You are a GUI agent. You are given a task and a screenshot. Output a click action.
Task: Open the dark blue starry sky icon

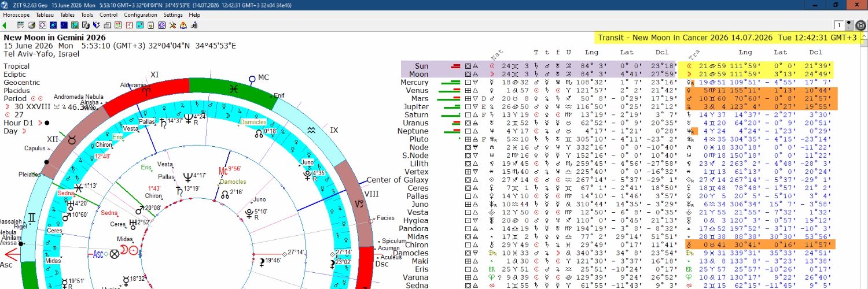pyautogui.click(x=64, y=25)
